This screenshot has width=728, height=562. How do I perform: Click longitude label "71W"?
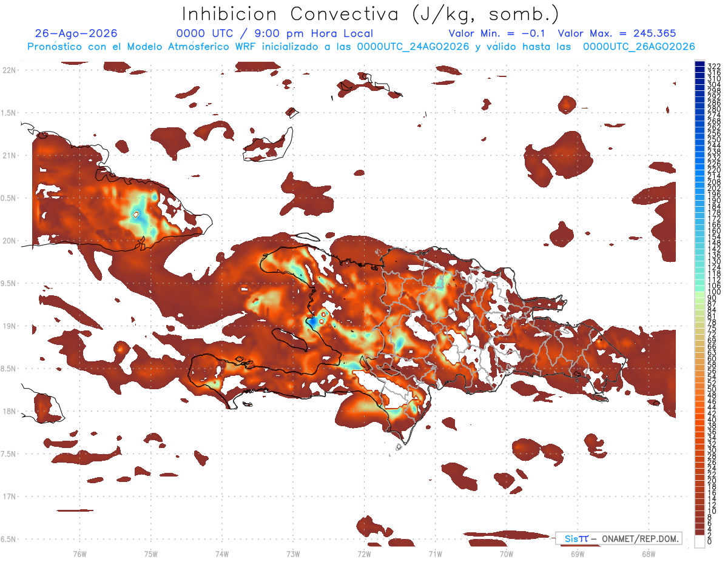[x=435, y=554]
